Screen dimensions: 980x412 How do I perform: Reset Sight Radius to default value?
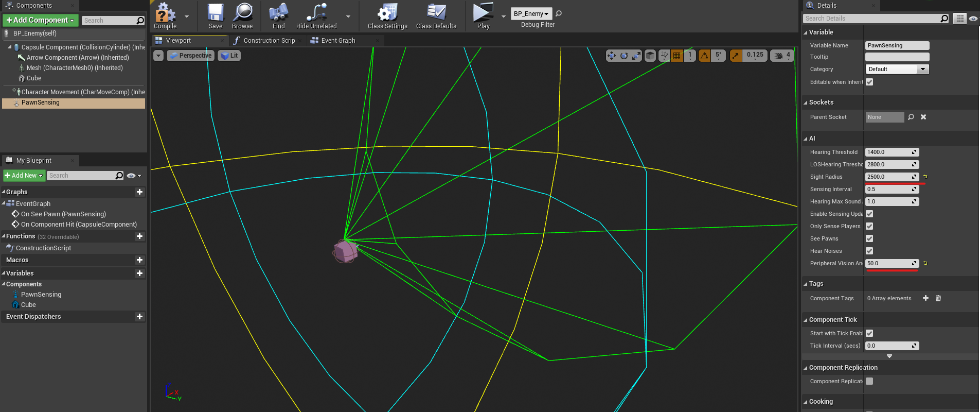coord(925,177)
